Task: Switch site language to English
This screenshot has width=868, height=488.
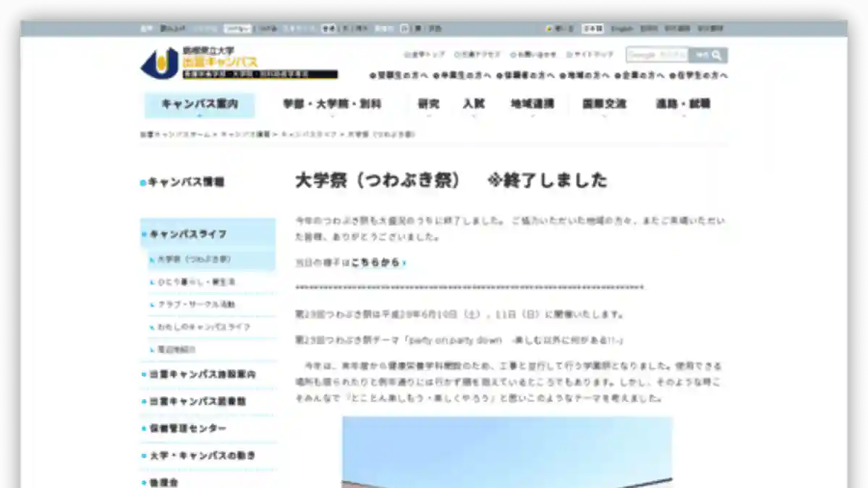Action: point(621,29)
